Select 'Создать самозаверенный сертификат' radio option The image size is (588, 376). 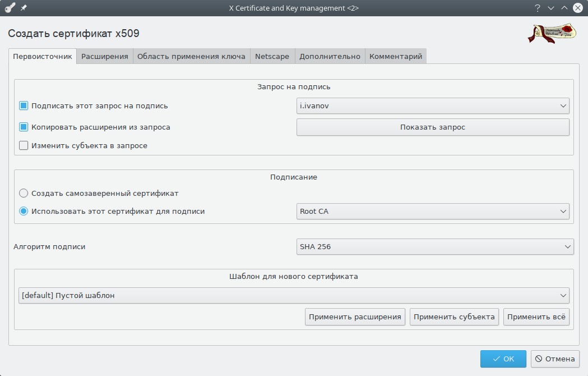pyautogui.click(x=24, y=193)
